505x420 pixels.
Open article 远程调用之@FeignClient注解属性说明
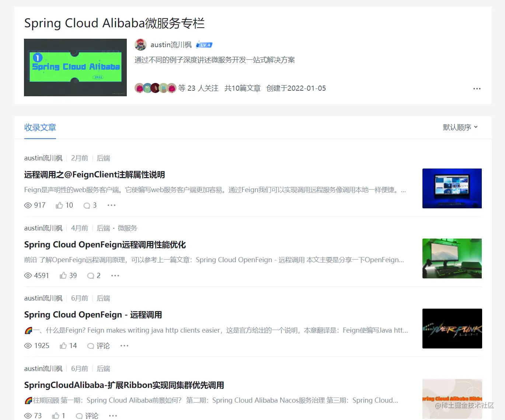tap(94, 175)
